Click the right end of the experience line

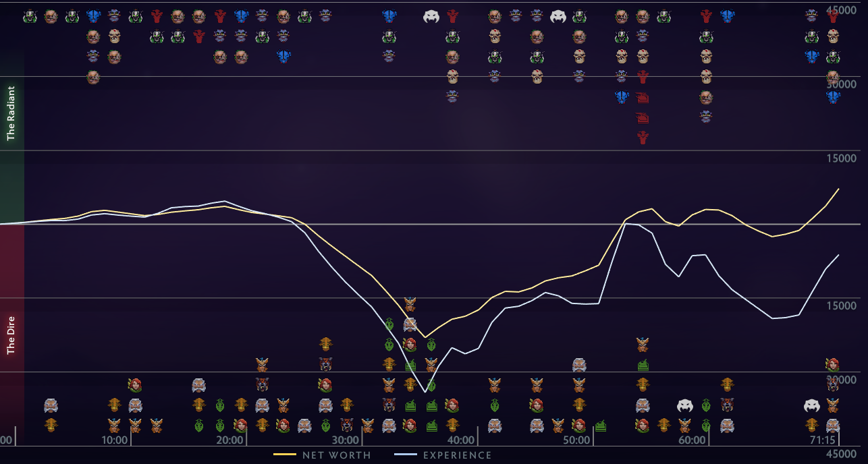pyautogui.click(x=839, y=255)
